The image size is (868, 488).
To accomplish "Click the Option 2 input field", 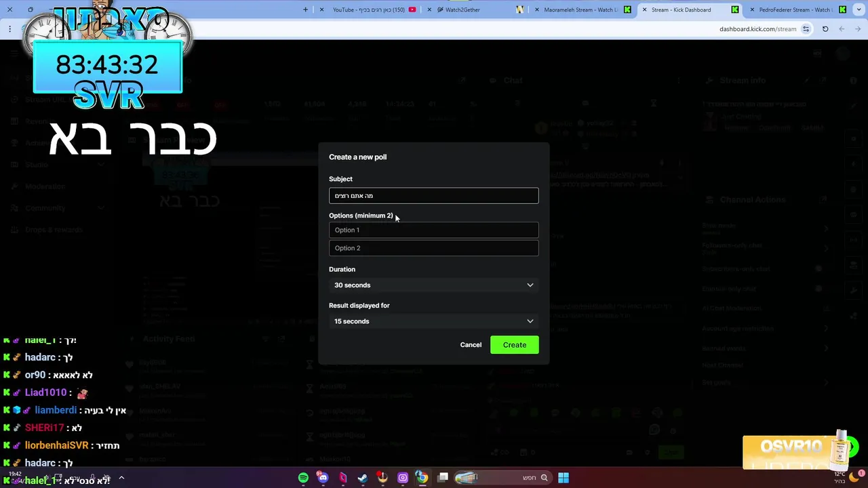I will click(x=433, y=248).
